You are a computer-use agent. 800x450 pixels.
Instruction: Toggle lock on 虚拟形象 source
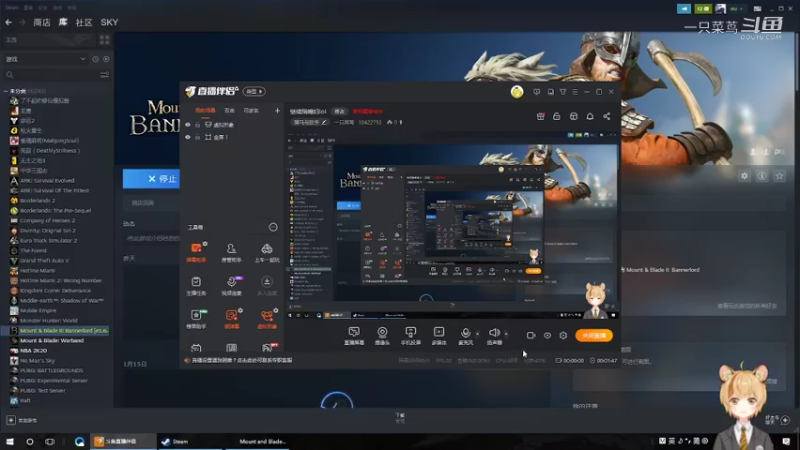click(197, 124)
